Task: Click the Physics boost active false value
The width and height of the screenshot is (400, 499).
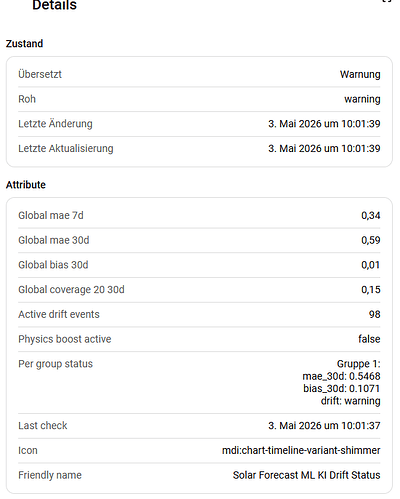Action: pyautogui.click(x=369, y=339)
